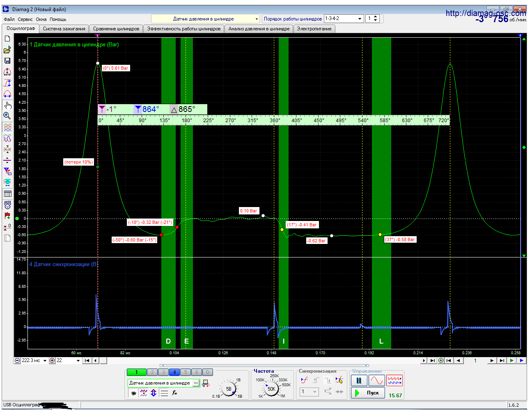
Task: Click the sync cursor pick icon
Action: 339,380
